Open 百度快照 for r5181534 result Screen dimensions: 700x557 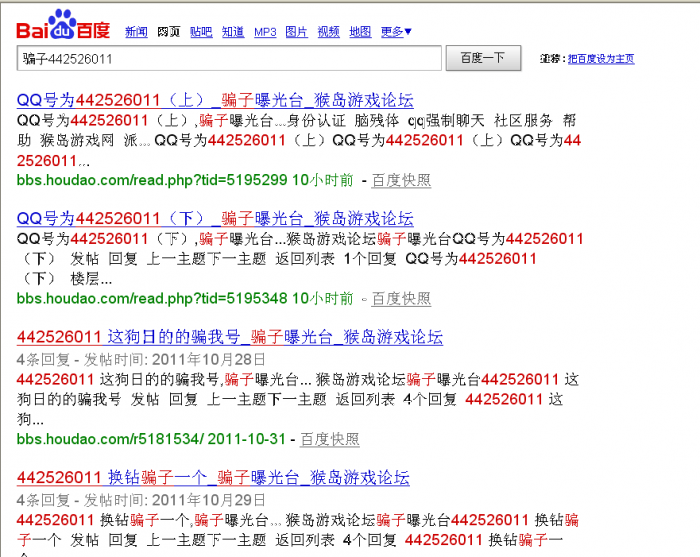(330, 439)
